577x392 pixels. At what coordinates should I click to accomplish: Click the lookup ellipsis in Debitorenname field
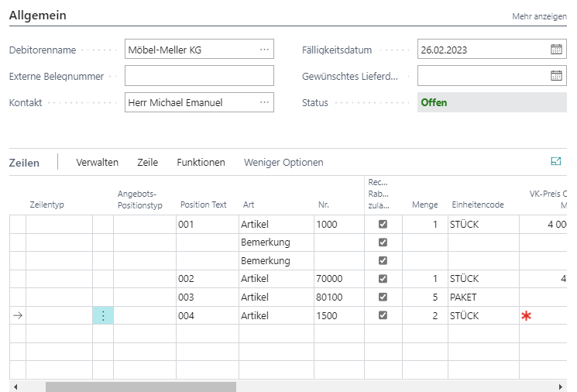[x=265, y=50]
